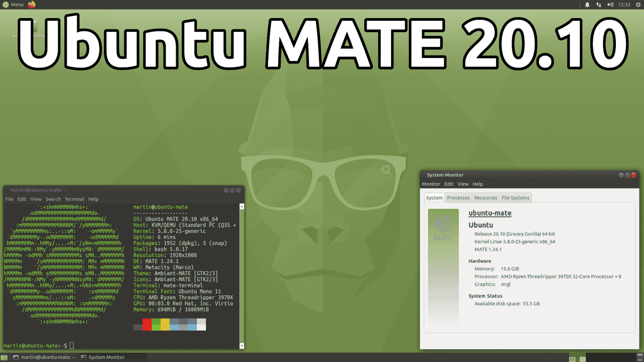This screenshot has height=362, width=644.
Task: Click the 'OS: Ubuntu MATE 20.10 x86_64' line
Action: point(175,219)
